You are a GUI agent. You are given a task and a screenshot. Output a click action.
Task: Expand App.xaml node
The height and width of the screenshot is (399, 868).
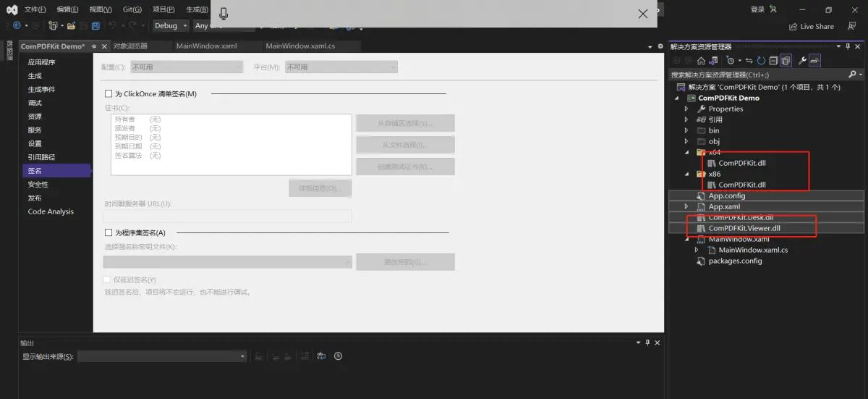point(686,206)
